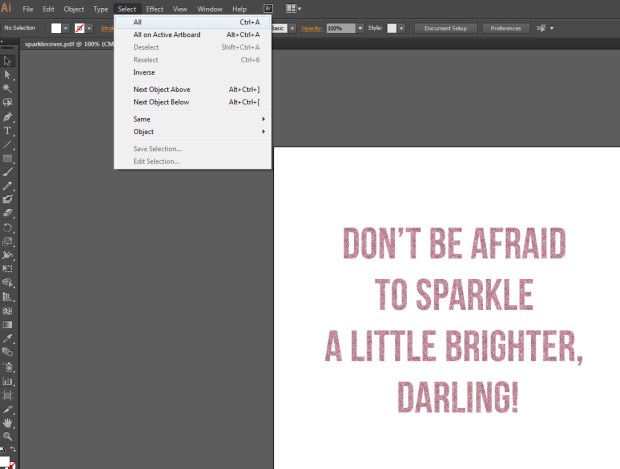The height and width of the screenshot is (469, 620).
Task: Open the stroke color dropdown arrow
Action: 89,28
